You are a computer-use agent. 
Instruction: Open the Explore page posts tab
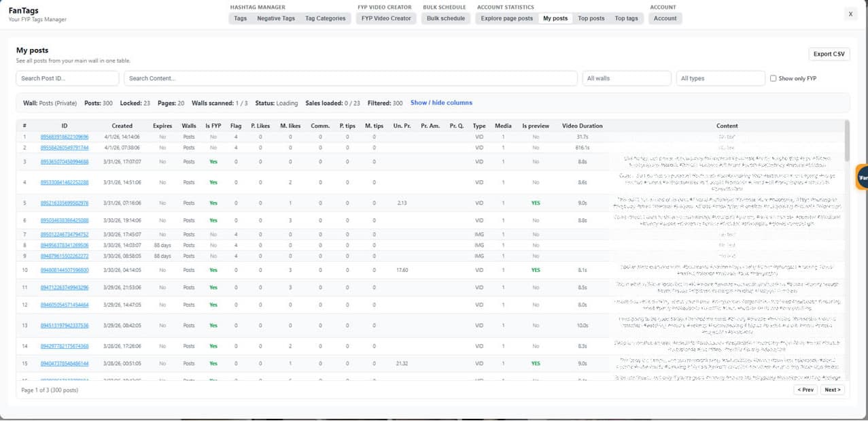(507, 18)
